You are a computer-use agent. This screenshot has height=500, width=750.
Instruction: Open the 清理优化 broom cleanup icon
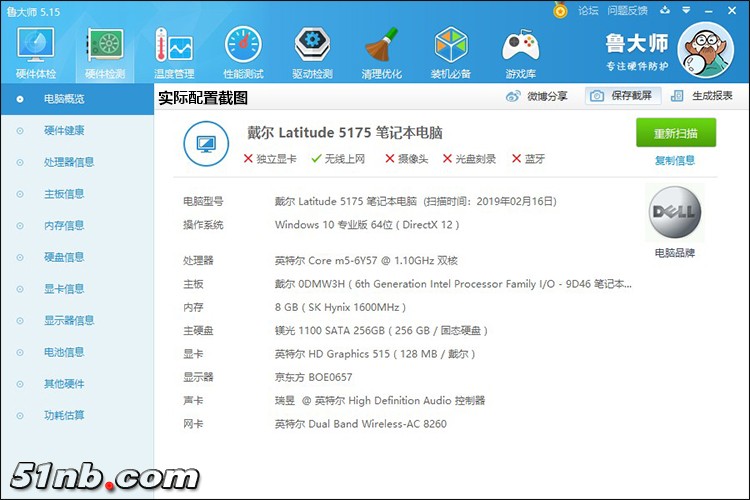(381, 52)
